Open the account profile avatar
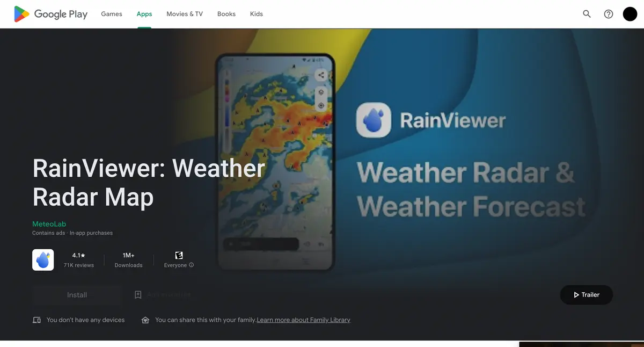This screenshot has height=347, width=644. [x=630, y=14]
